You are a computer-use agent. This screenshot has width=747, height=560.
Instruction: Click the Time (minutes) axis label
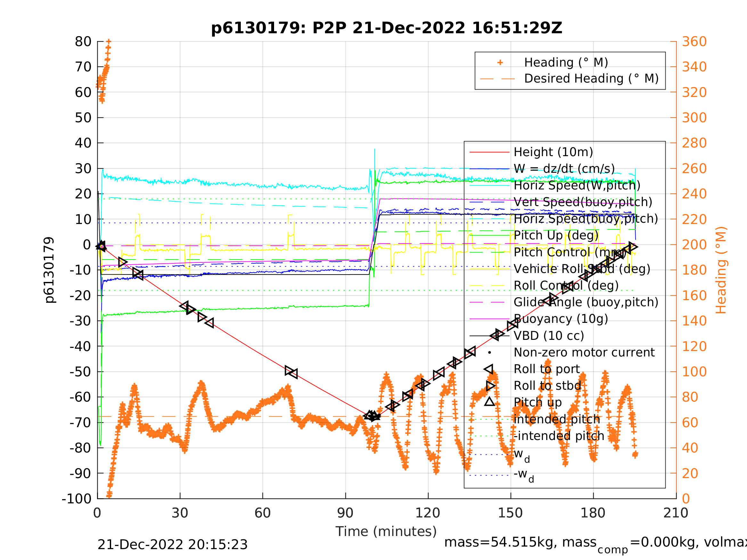(386, 532)
